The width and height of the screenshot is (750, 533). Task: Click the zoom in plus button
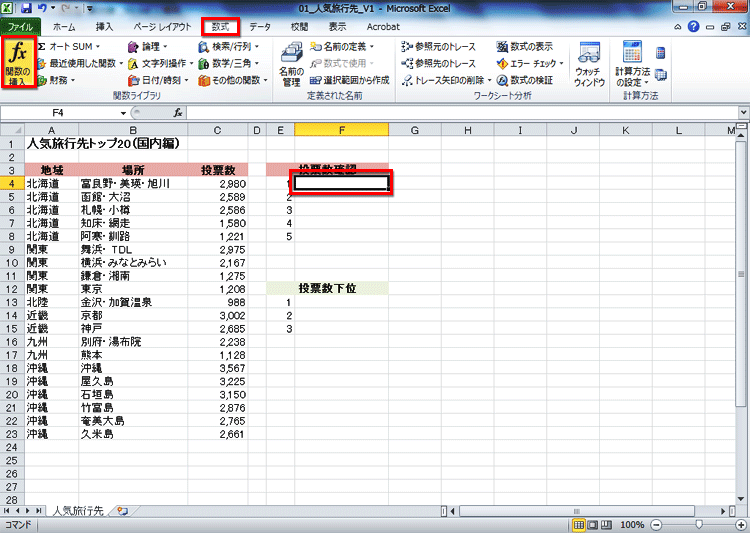[x=742, y=525]
